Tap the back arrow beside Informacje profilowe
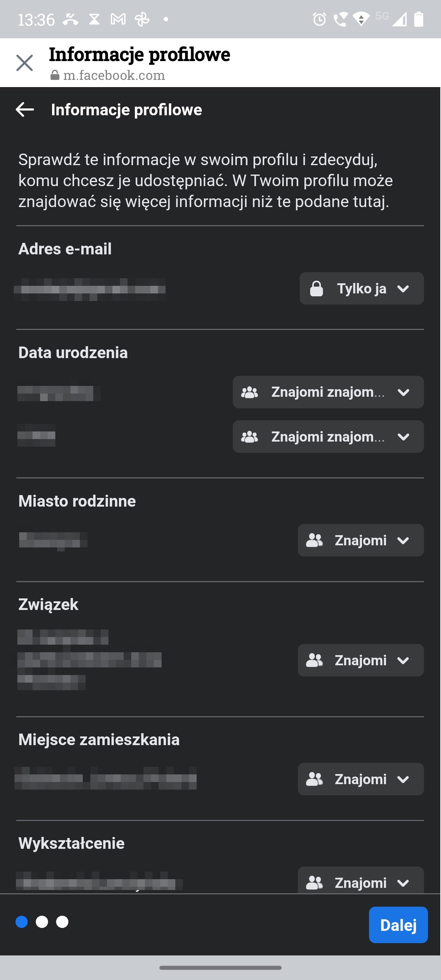Viewport: 441px width, 980px height. [x=25, y=109]
